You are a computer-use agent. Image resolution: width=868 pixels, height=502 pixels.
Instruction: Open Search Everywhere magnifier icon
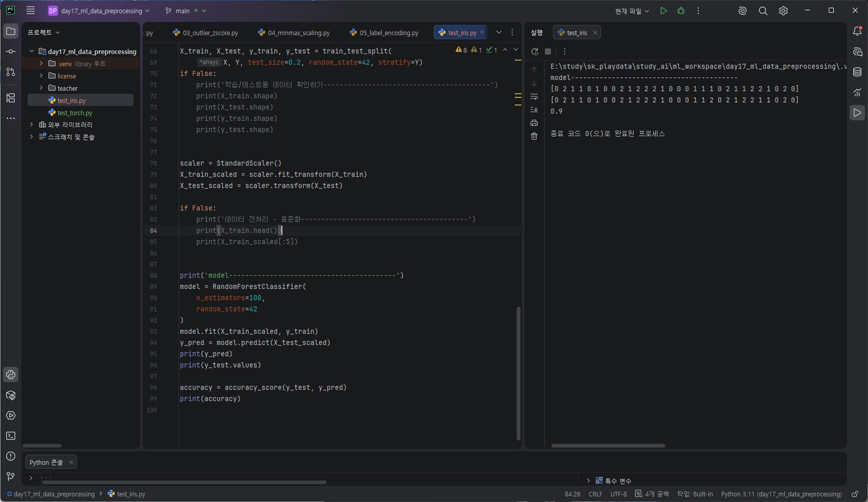763,11
